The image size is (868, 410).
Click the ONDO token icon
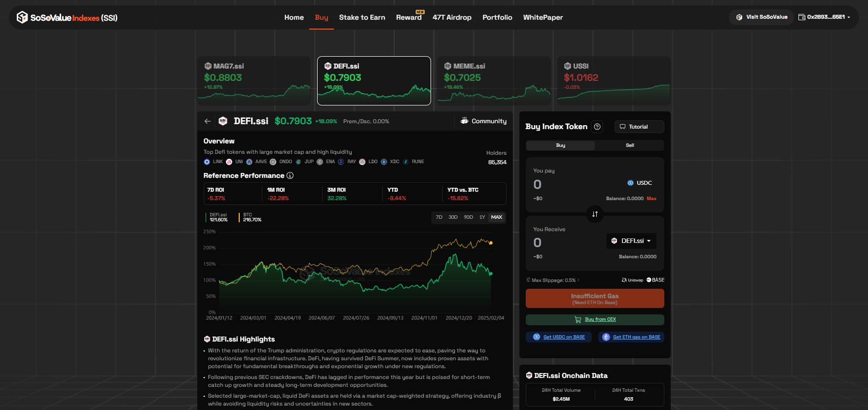pos(273,162)
